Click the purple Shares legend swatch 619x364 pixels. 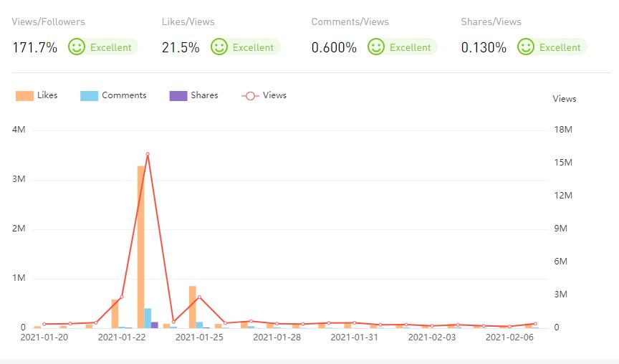click(178, 95)
